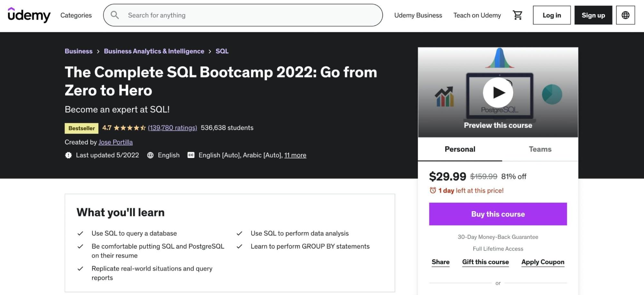Viewport: 644px width, 295px height.
Task: Open the Sign up page
Action: tap(593, 15)
